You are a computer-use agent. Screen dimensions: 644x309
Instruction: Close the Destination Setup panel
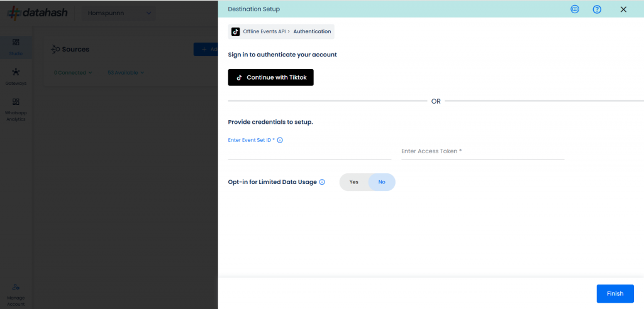623,9
